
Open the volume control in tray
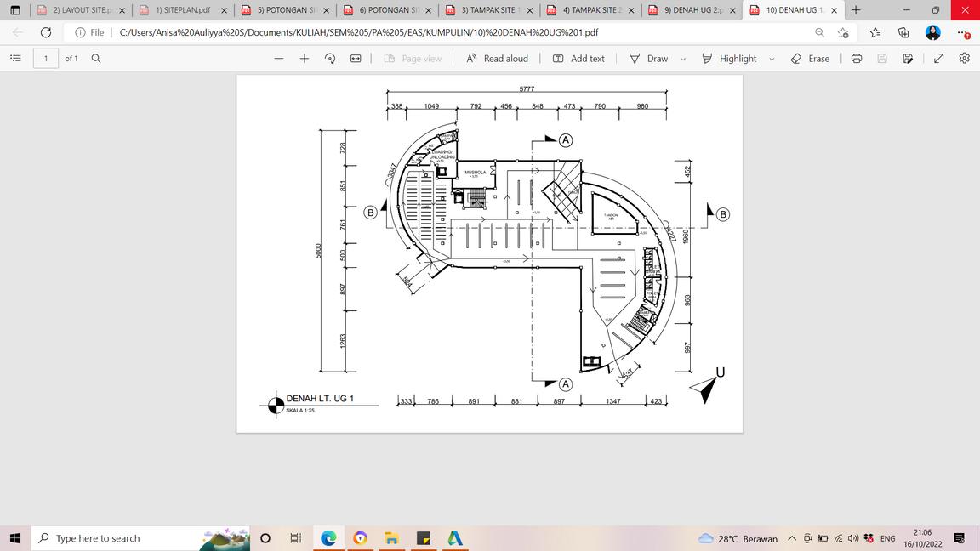tap(853, 538)
